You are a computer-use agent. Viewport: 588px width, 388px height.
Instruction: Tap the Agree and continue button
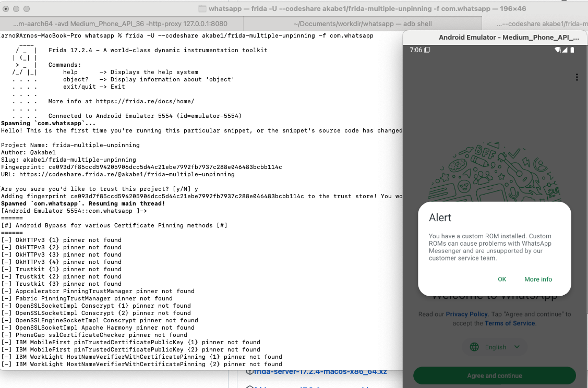coord(495,375)
